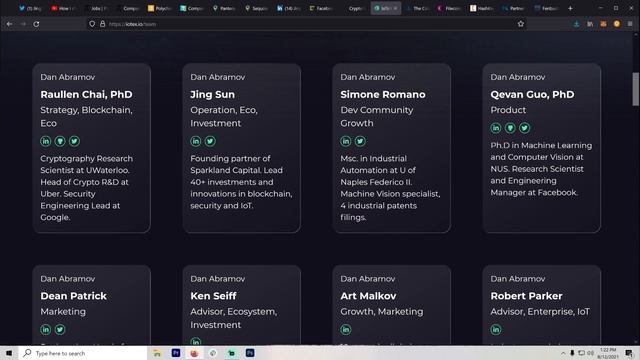The width and height of the screenshot is (640, 360).
Task: Reload the page with the refresh icon
Action: point(36,24)
